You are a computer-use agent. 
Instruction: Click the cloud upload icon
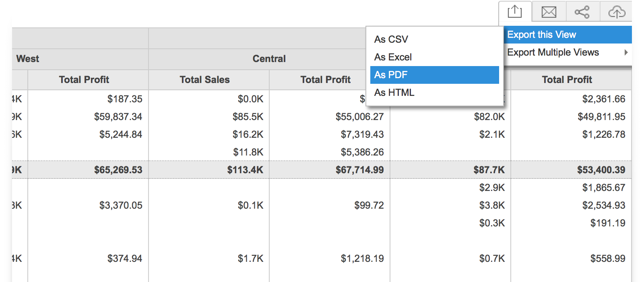click(617, 12)
